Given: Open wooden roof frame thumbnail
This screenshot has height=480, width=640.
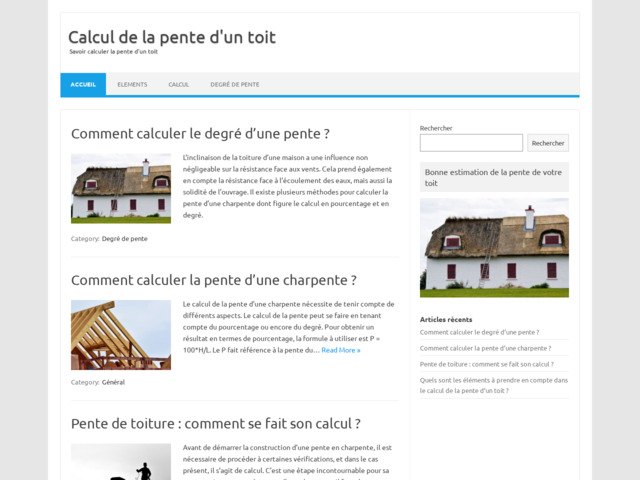Looking at the screenshot, I should pyautogui.click(x=121, y=335).
